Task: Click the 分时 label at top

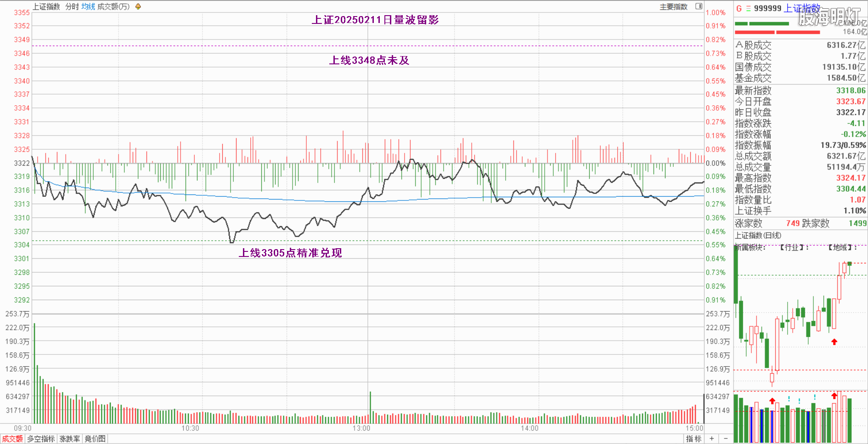Action: click(72, 6)
